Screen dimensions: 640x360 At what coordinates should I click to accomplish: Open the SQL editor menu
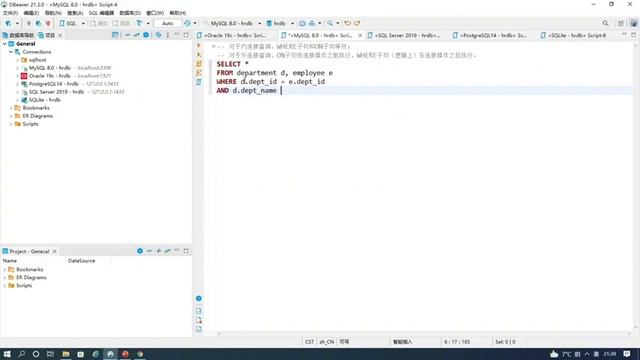tap(101, 13)
